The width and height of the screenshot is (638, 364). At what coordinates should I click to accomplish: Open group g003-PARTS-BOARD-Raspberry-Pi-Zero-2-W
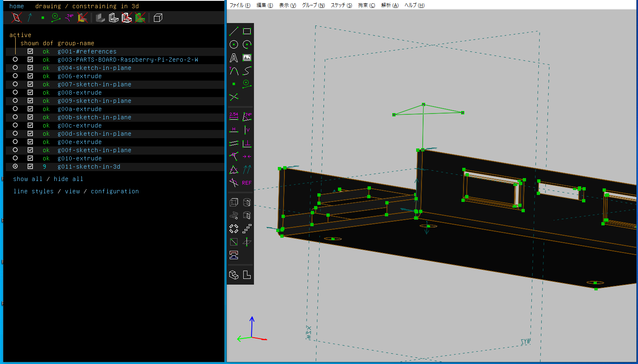[128, 60]
